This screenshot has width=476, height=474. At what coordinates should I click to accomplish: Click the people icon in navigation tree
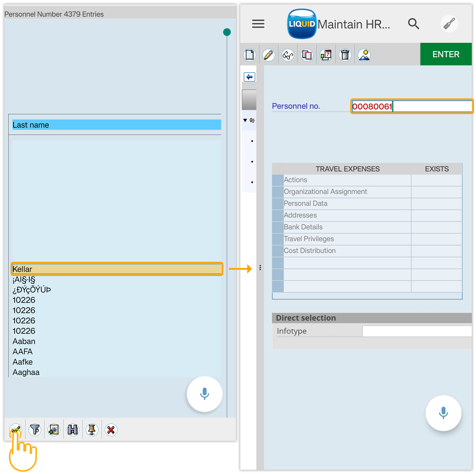pos(252,120)
